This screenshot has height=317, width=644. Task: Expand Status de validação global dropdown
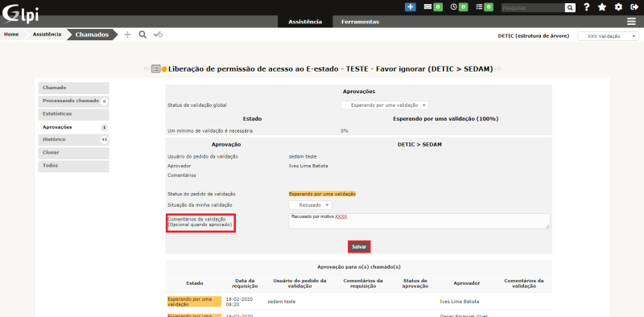[385, 105]
